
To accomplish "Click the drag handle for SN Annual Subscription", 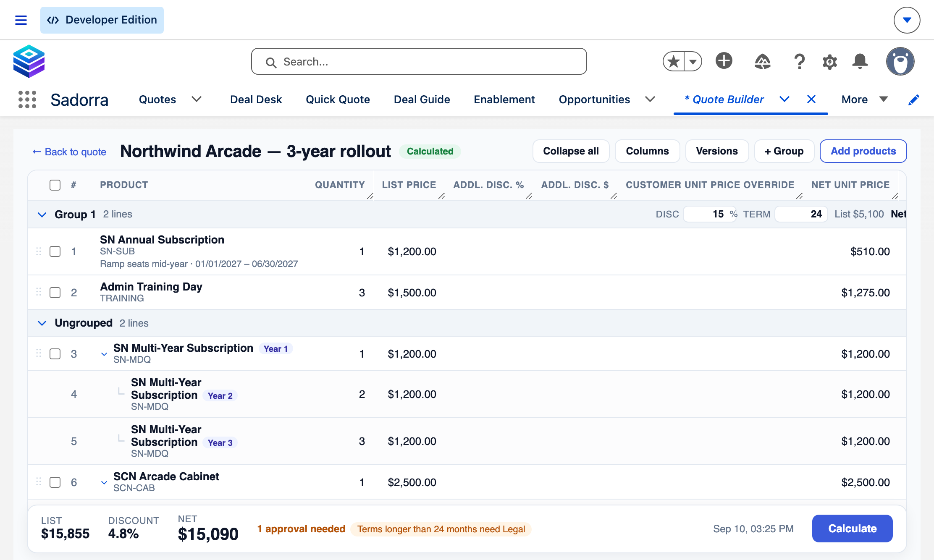I will point(39,251).
